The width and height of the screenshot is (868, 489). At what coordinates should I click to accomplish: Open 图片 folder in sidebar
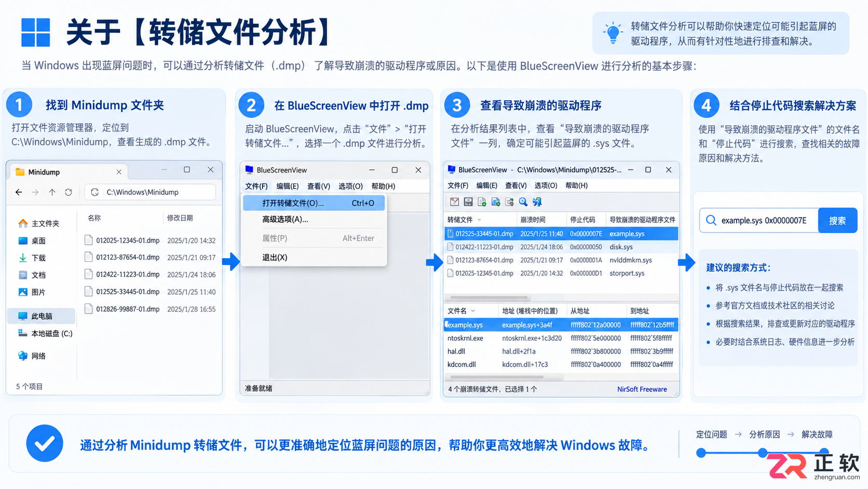pos(32,292)
